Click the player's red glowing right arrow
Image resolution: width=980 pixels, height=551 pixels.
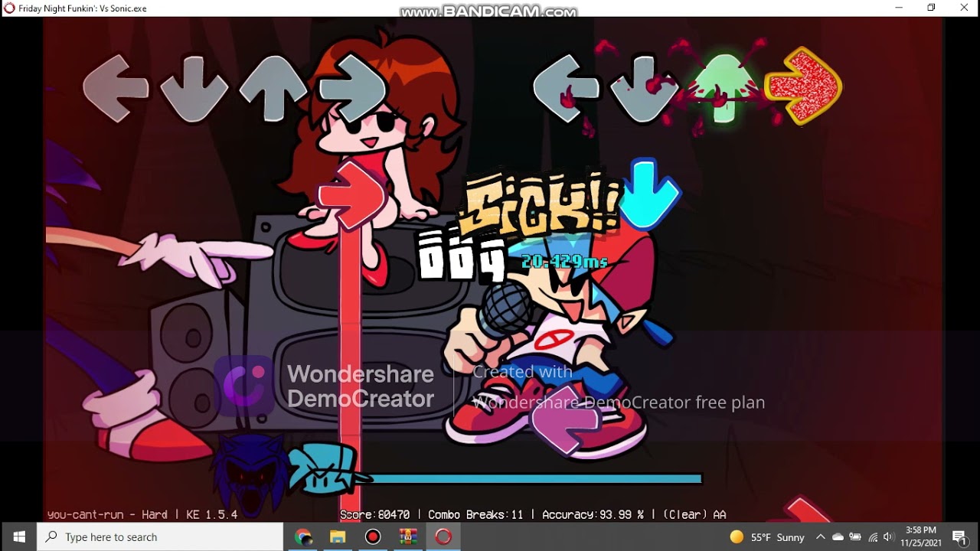tap(803, 86)
